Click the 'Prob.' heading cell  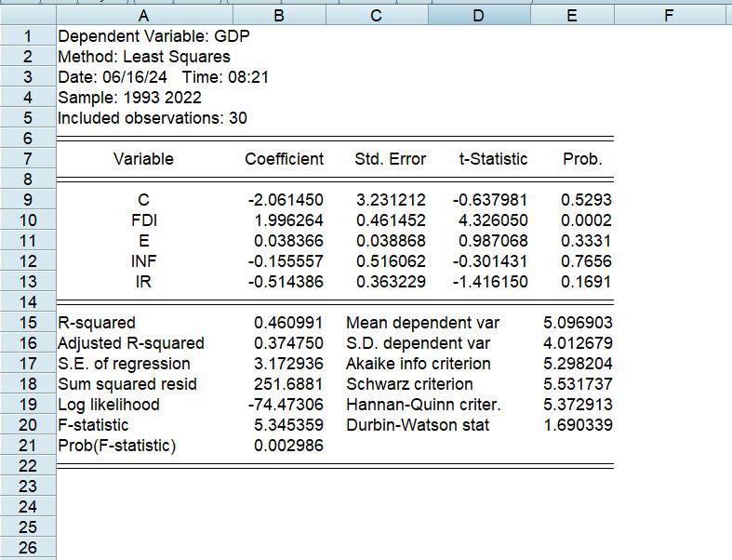[x=582, y=159]
